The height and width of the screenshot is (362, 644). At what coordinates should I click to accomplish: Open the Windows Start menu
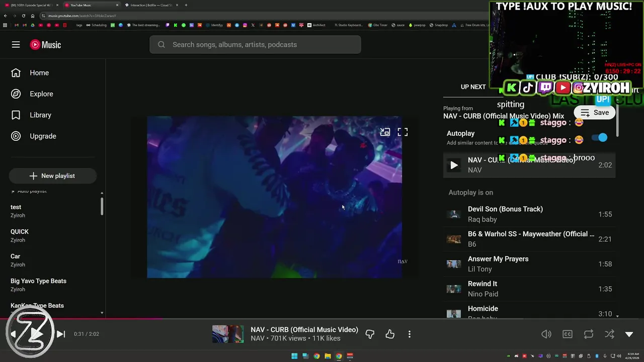coord(294,356)
